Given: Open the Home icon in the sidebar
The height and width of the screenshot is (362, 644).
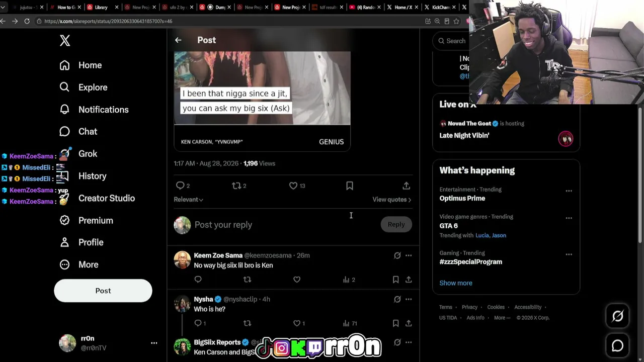Looking at the screenshot, I should click(x=64, y=65).
